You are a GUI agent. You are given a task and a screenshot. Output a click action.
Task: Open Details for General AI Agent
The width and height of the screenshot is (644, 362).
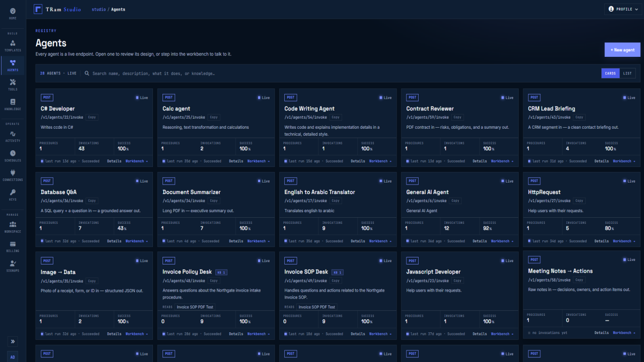point(480,241)
